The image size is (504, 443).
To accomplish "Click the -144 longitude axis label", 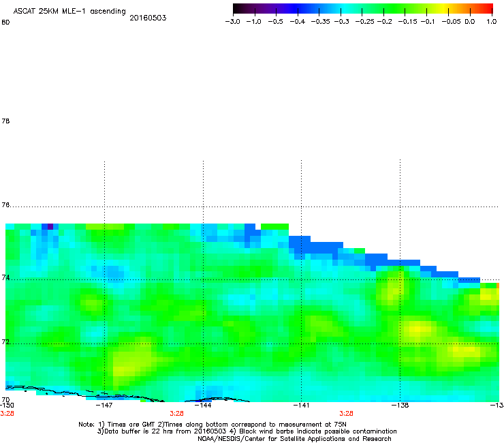I will coord(203,406).
